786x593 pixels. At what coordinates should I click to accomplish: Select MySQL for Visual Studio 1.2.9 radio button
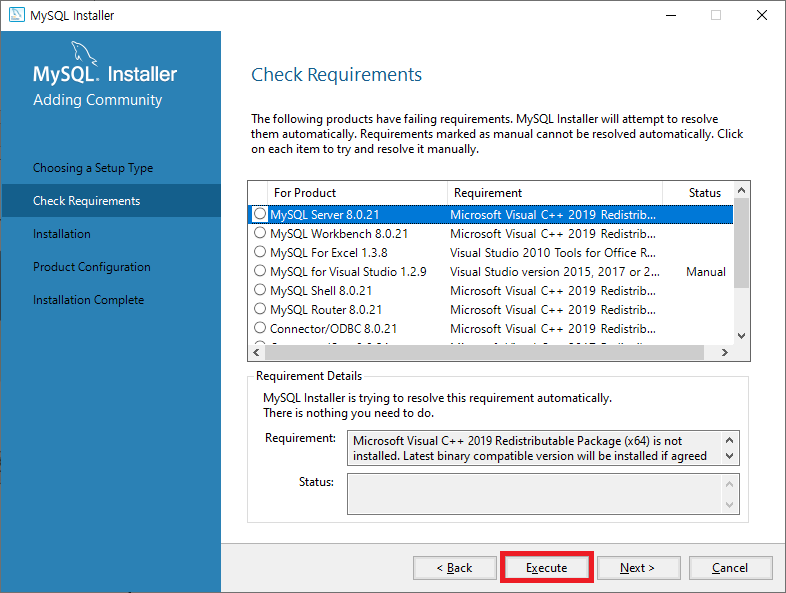pos(260,271)
